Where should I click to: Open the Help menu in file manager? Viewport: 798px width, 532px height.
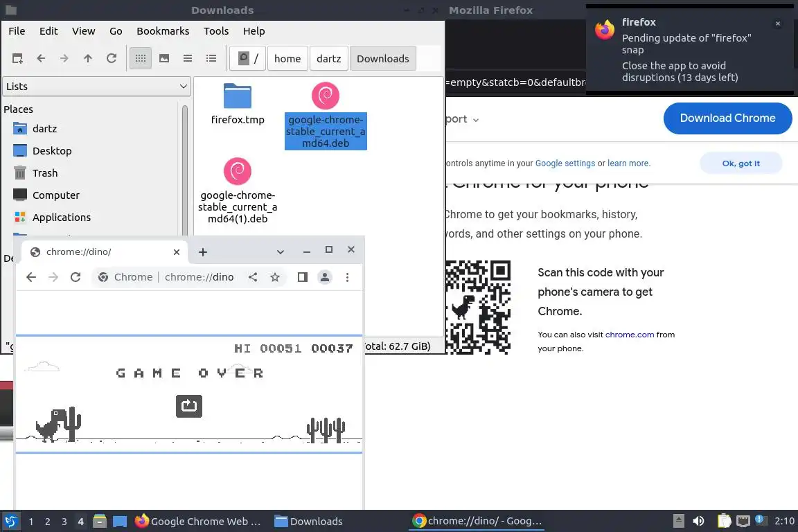pyautogui.click(x=254, y=31)
